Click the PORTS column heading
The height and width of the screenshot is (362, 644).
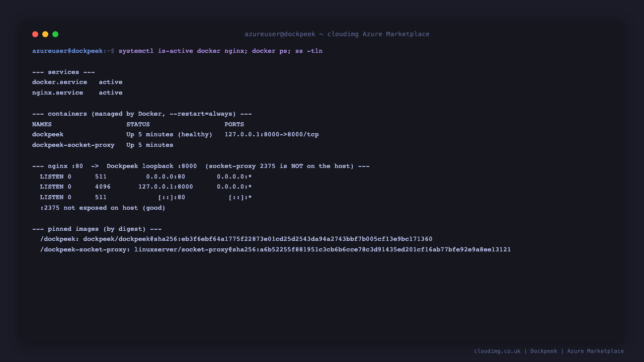234,124
